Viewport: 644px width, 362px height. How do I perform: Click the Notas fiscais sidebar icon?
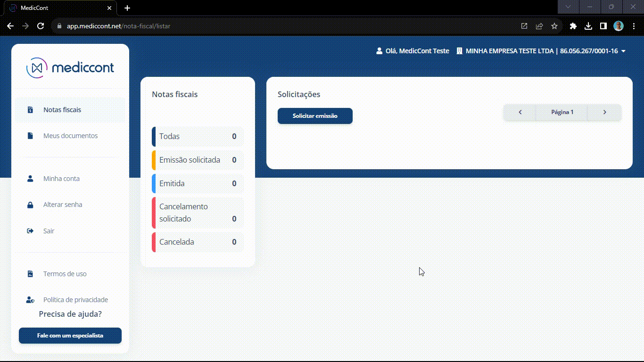tap(30, 110)
